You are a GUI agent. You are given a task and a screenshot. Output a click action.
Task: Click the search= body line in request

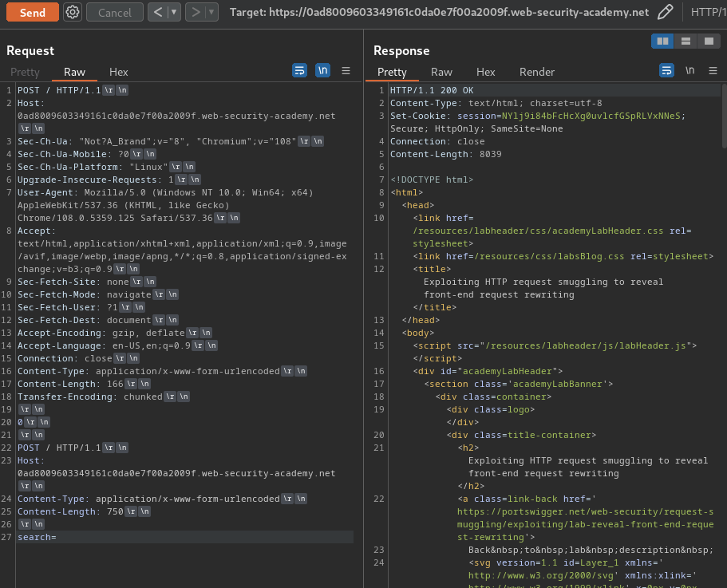click(x=185, y=537)
